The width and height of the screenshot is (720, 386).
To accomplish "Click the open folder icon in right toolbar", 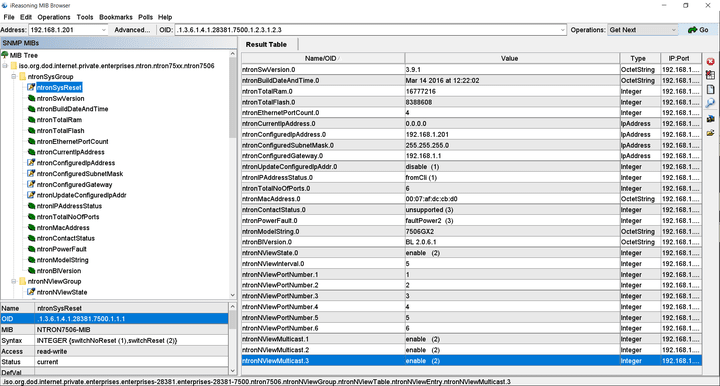I will [710, 133].
